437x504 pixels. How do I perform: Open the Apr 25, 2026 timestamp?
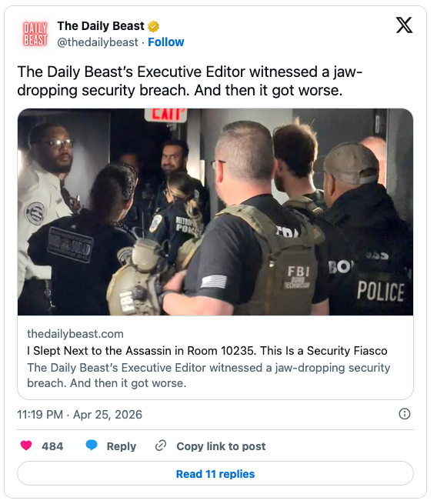[80, 415]
